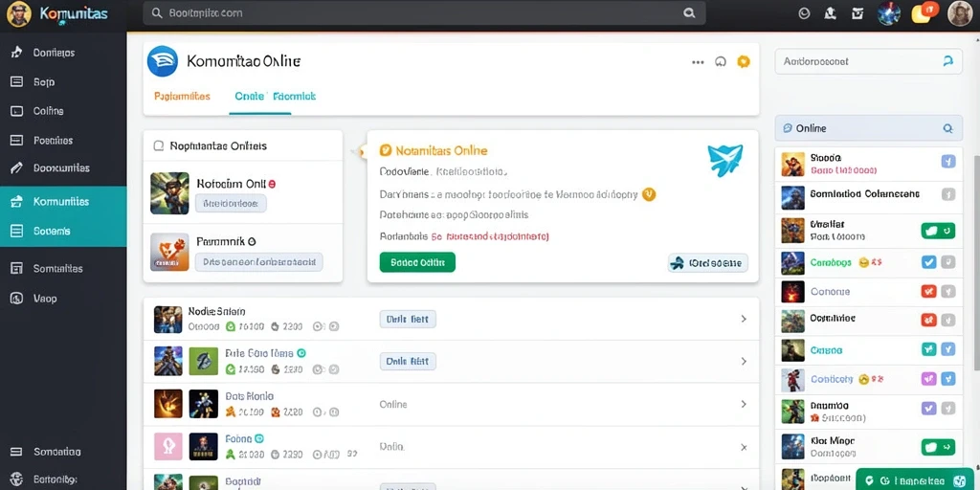Click the Komunitas logo avatar at top left

pyautogui.click(x=19, y=13)
